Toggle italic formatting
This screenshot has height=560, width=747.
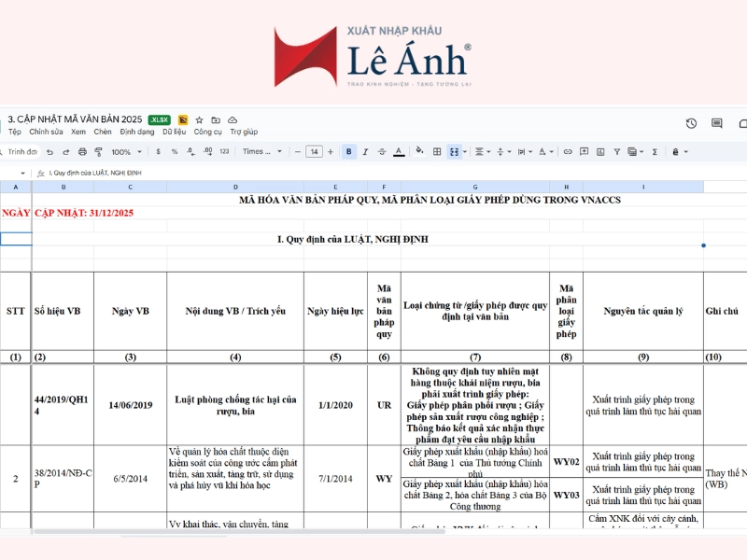[364, 149]
